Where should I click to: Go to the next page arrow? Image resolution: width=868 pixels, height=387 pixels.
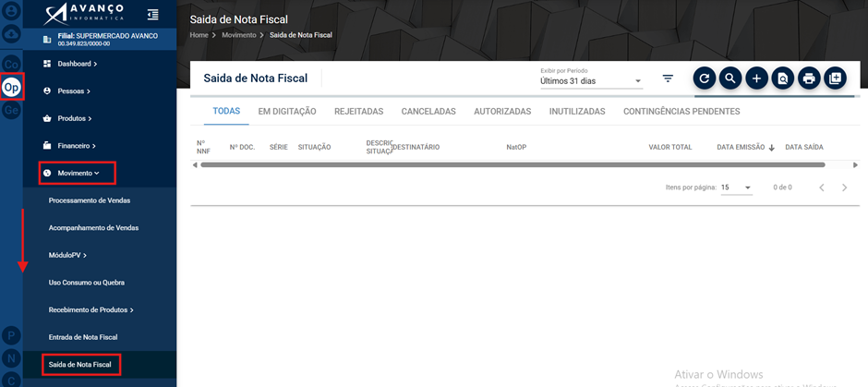point(844,187)
